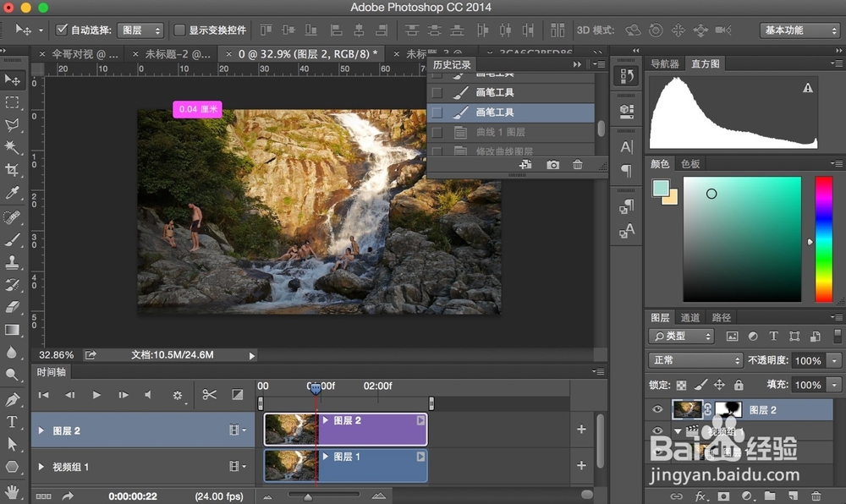This screenshot has width=846, height=504.
Task: Open timeline settings gear
Action: coord(178,395)
